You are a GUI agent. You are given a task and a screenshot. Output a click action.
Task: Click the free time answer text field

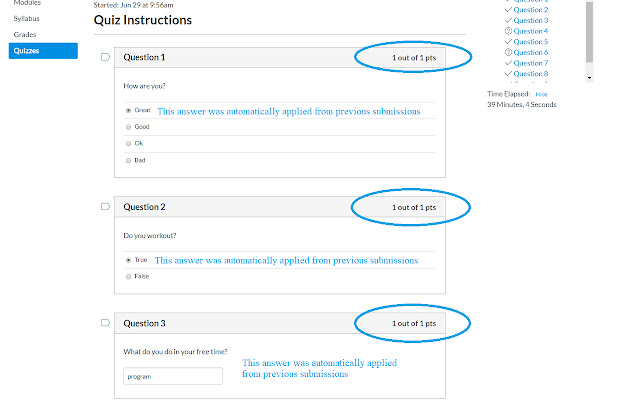pyautogui.click(x=172, y=376)
